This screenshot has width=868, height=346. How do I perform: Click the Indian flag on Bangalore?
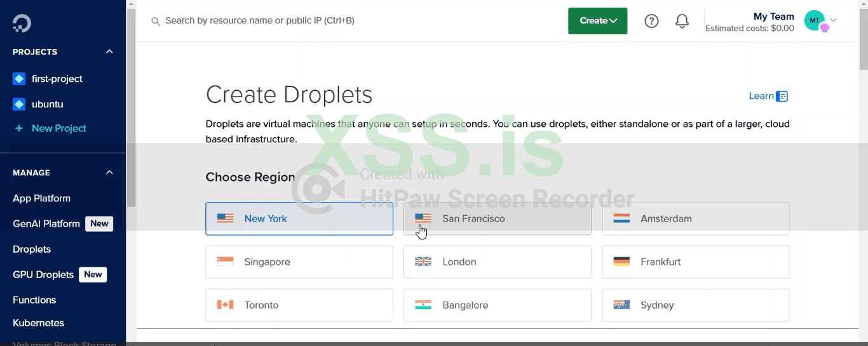click(423, 305)
